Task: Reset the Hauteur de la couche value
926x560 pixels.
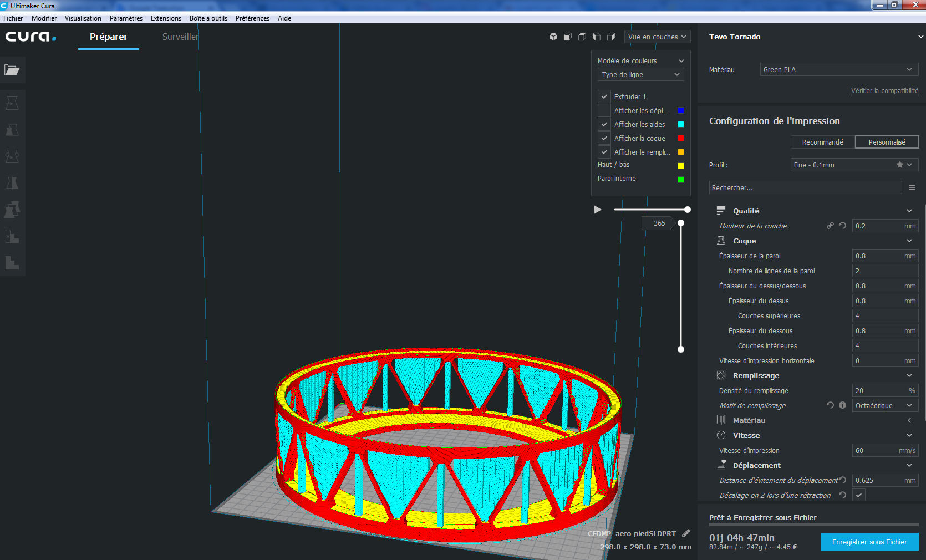Action: pyautogui.click(x=842, y=226)
